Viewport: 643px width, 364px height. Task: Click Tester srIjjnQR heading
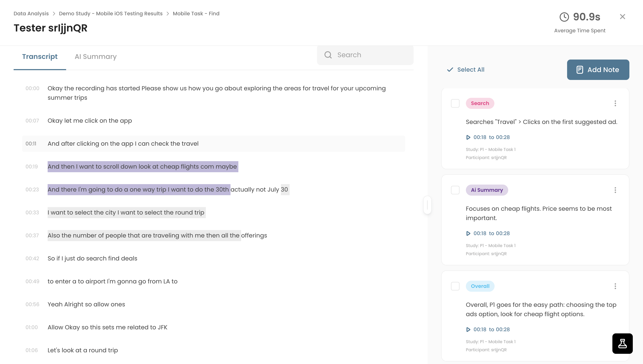pos(50,28)
